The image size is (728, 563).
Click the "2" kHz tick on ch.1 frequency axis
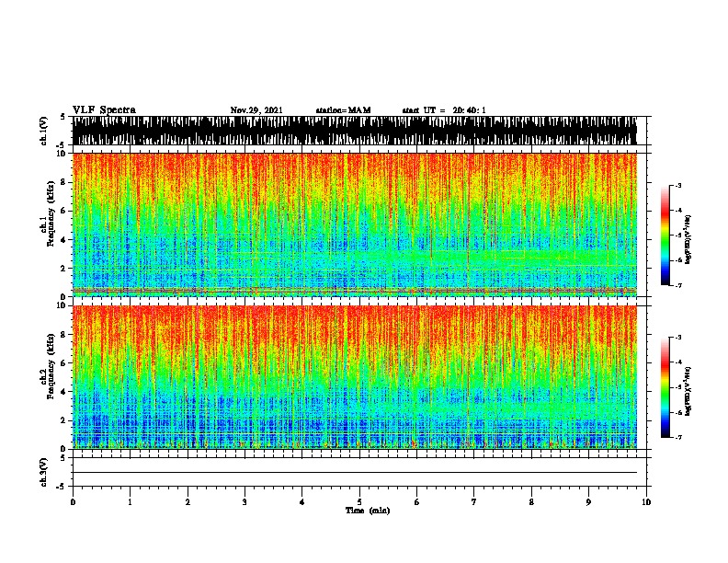coord(64,269)
